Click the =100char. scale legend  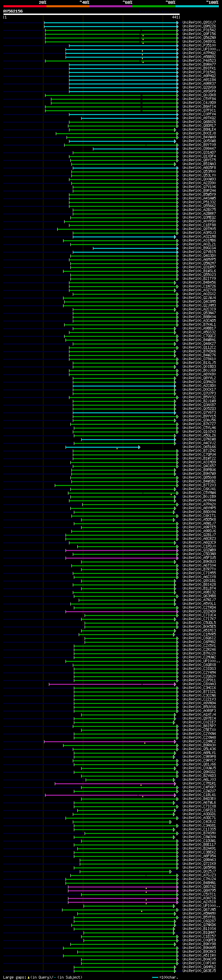coord(164,977)
